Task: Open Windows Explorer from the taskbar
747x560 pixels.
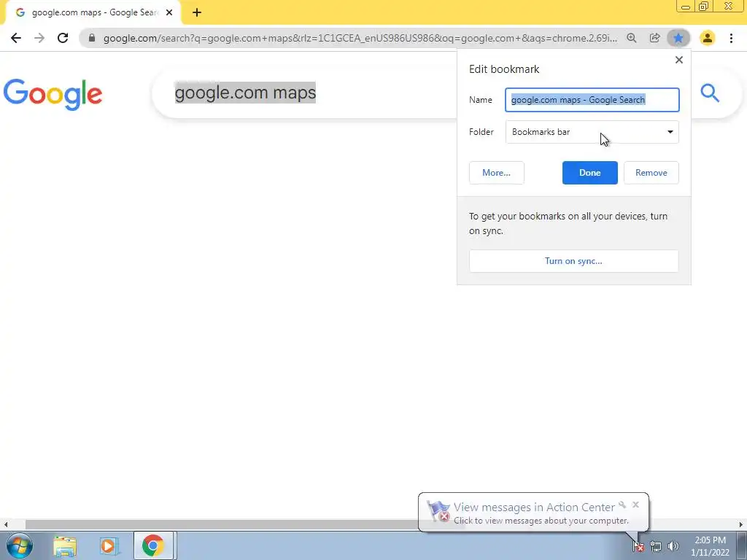Action: point(65,545)
